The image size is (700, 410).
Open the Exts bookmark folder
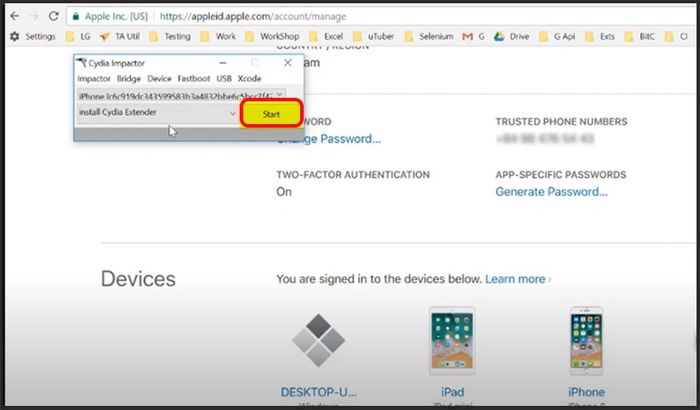tap(600, 36)
